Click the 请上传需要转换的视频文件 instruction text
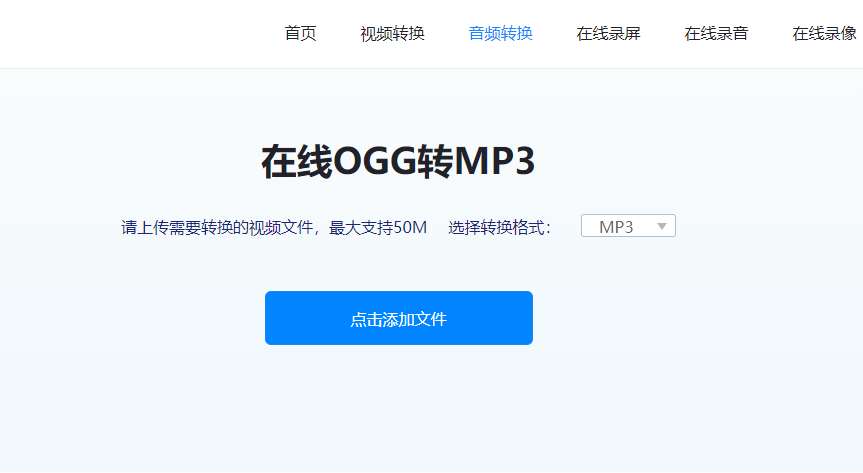The width and height of the screenshot is (863, 473). tap(218, 227)
